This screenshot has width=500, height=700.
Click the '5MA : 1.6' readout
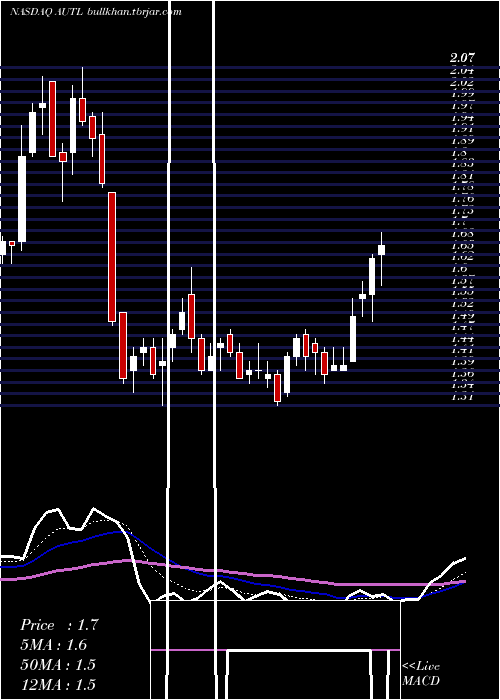click(54, 645)
